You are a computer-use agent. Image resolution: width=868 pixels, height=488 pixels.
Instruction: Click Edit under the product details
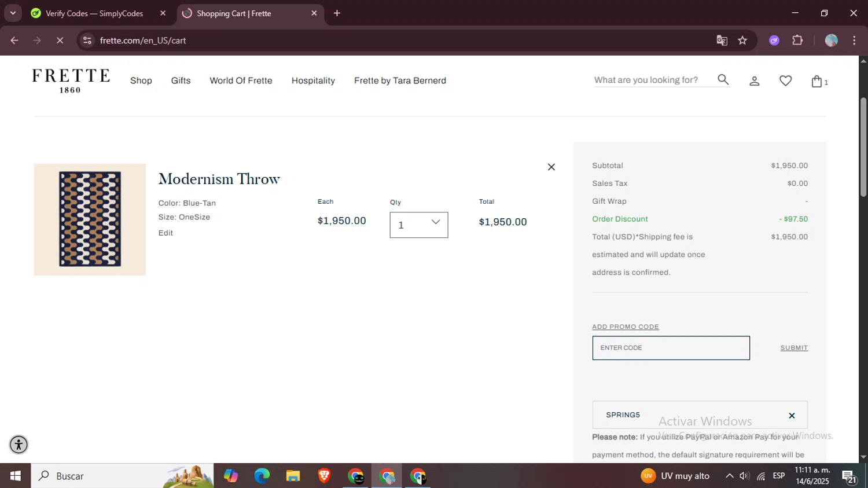click(x=165, y=233)
